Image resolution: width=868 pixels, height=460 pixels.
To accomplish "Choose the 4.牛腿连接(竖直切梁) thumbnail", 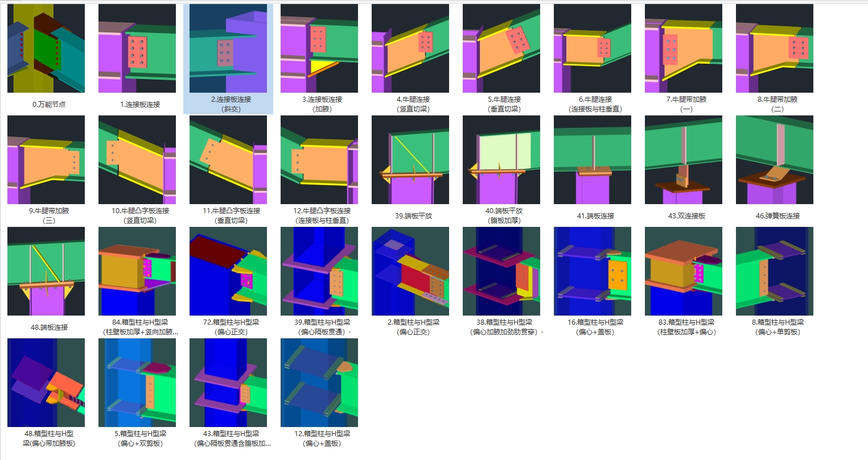I will click(x=410, y=48).
